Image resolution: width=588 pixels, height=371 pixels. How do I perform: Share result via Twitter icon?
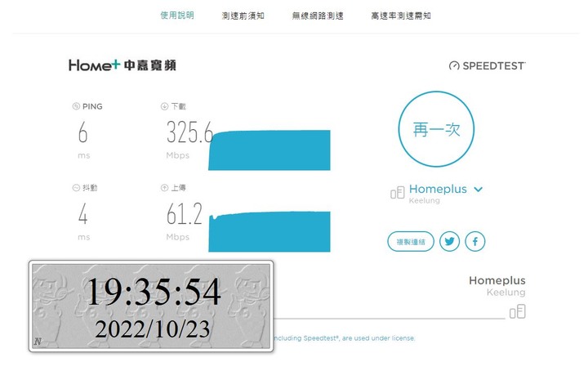pos(450,241)
